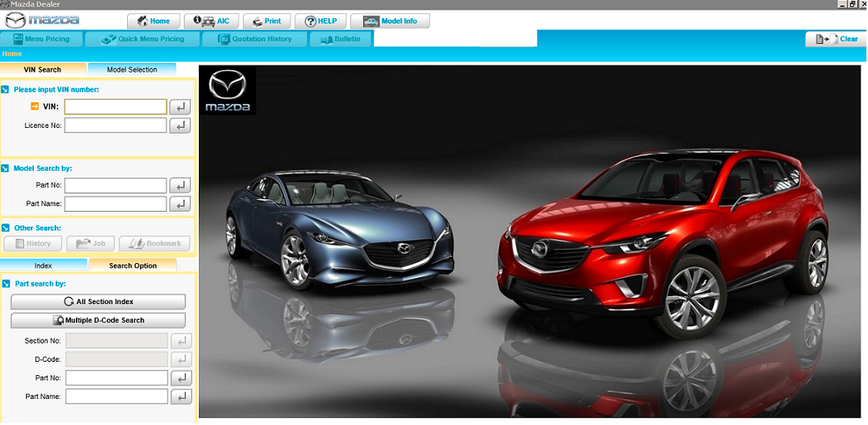
Task: Open Model Info
Action: (x=390, y=21)
